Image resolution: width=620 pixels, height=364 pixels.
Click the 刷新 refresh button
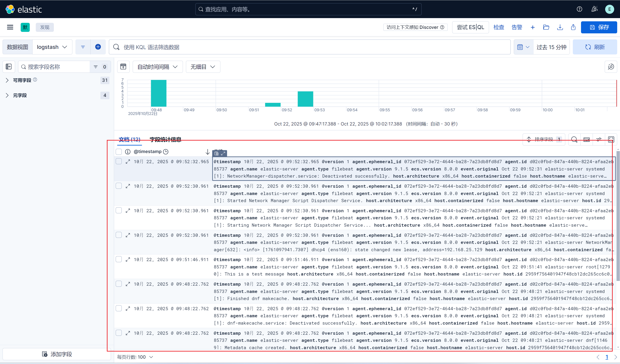(595, 47)
